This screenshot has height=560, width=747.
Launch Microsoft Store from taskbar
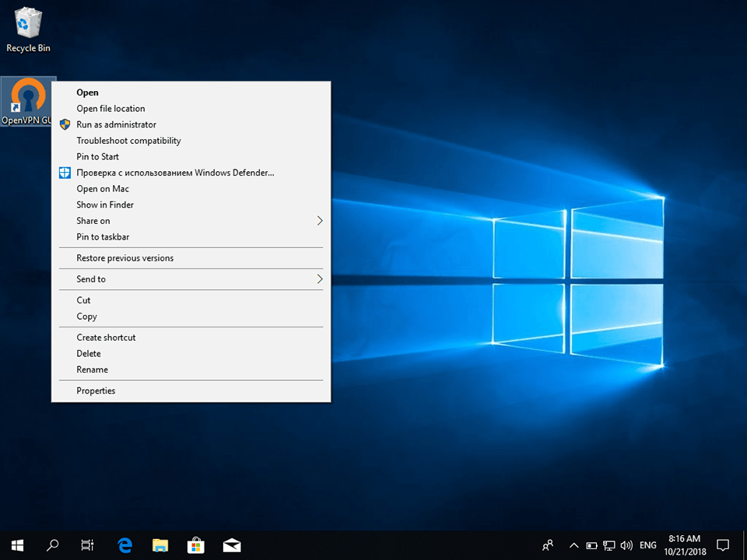[196, 545]
